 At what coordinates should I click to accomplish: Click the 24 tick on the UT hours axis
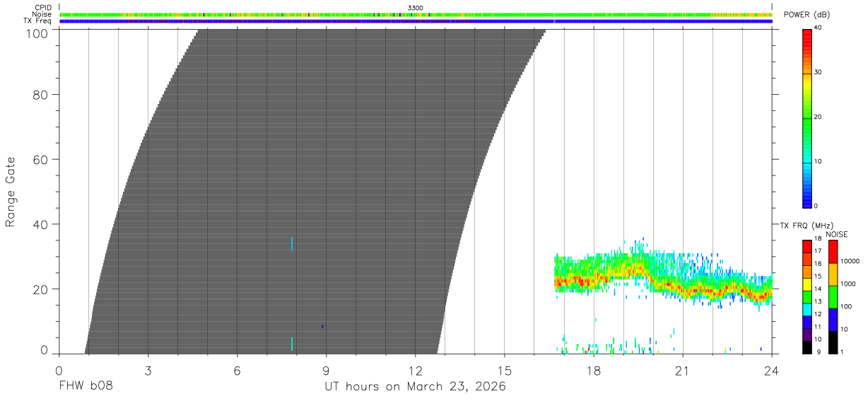tap(771, 370)
